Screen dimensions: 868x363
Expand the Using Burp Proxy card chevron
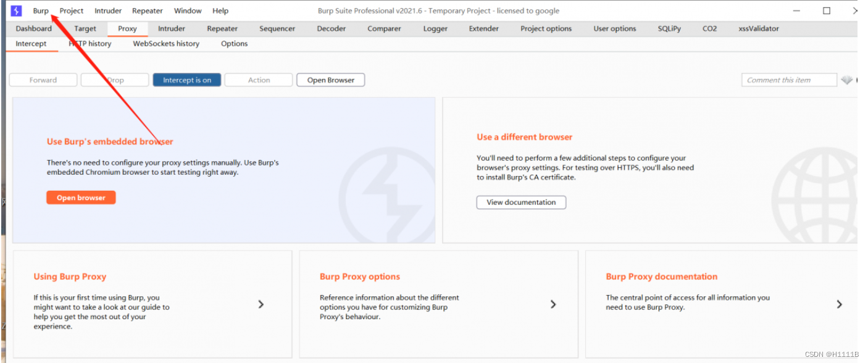pyautogui.click(x=261, y=304)
